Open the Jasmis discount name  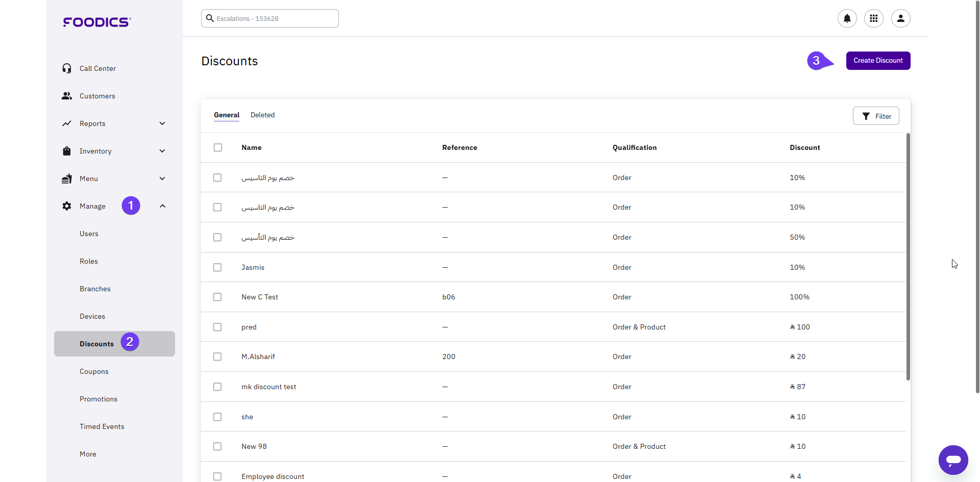click(253, 267)
